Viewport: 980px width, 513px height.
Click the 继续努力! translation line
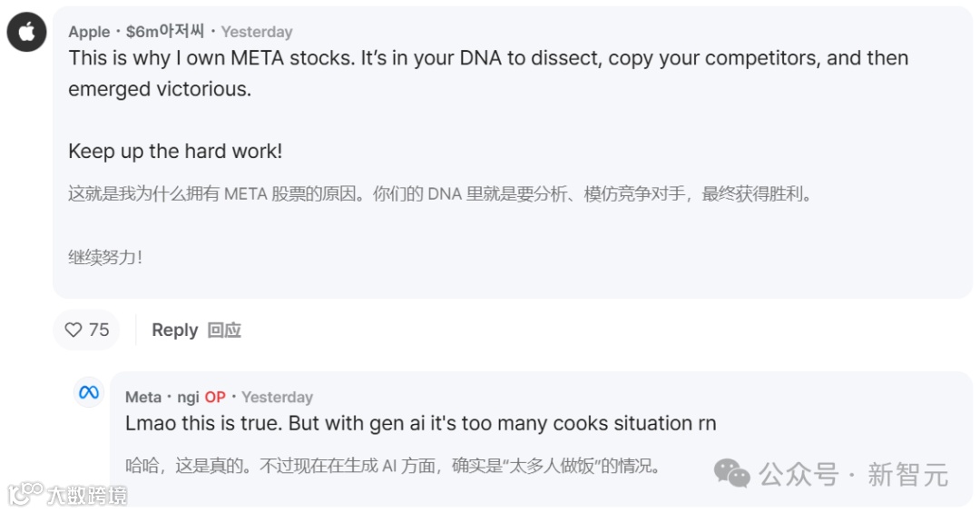(105, 257)
